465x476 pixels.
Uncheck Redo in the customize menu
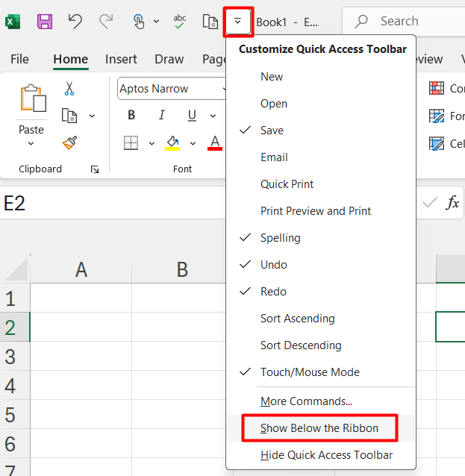(321, 292)
